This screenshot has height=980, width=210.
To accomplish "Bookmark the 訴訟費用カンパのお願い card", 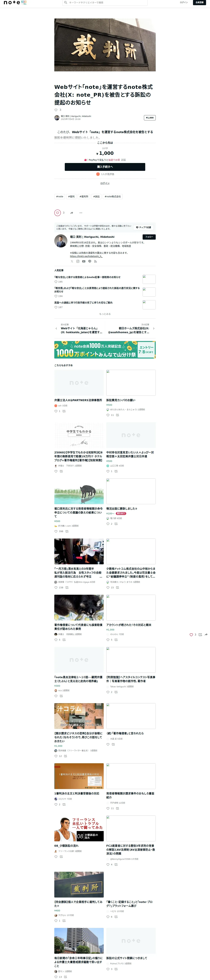I will (x=117, y=415).
